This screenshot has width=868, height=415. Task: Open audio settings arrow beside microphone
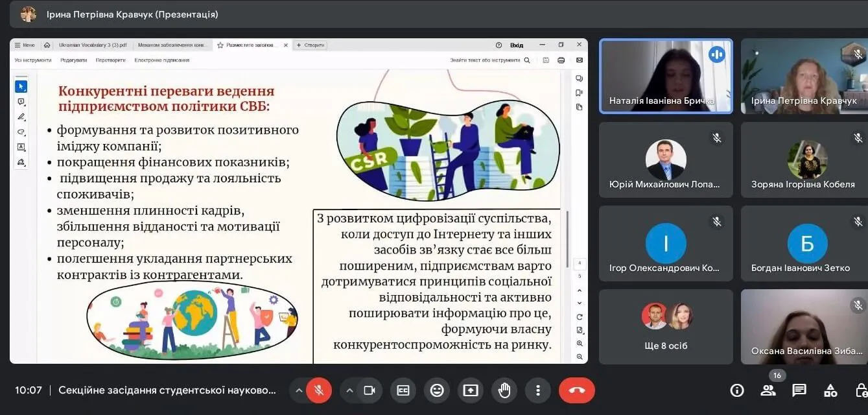click(x=299, y=390)
